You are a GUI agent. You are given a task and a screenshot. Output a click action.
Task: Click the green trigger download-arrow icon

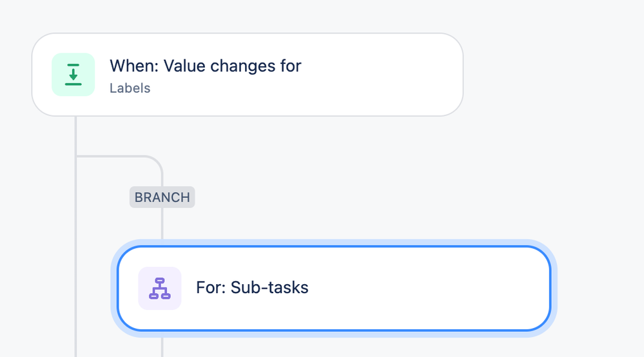coord(73,74)
